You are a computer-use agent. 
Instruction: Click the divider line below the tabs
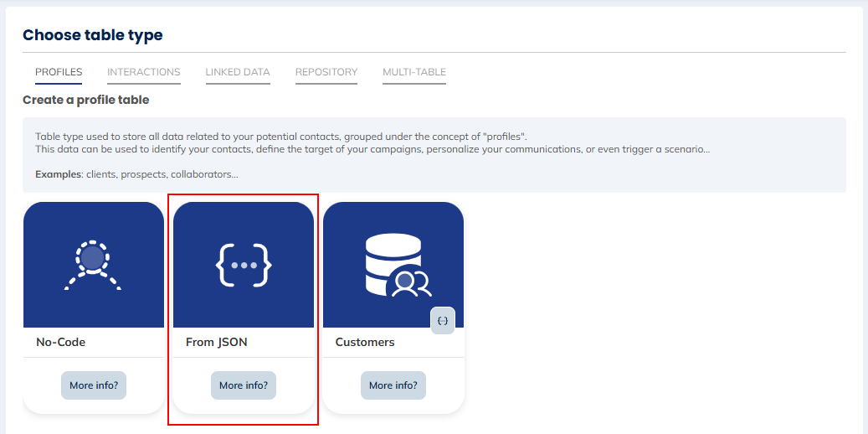point(586,53)
